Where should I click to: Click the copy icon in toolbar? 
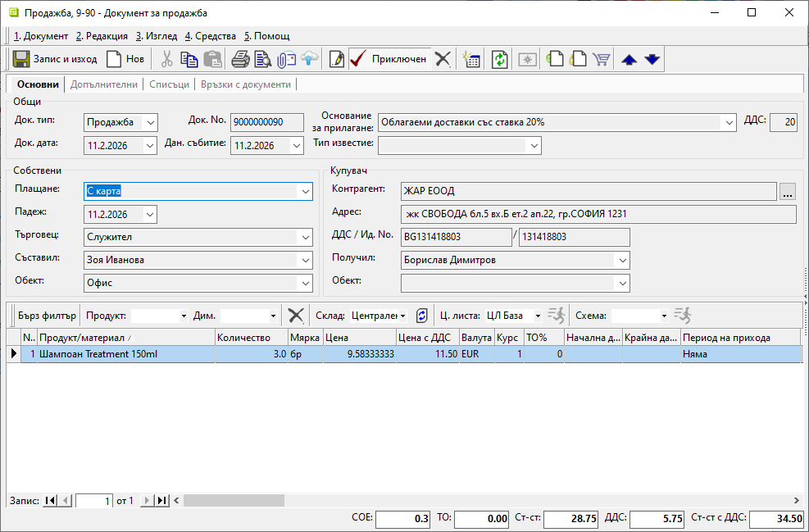[189, 59]
